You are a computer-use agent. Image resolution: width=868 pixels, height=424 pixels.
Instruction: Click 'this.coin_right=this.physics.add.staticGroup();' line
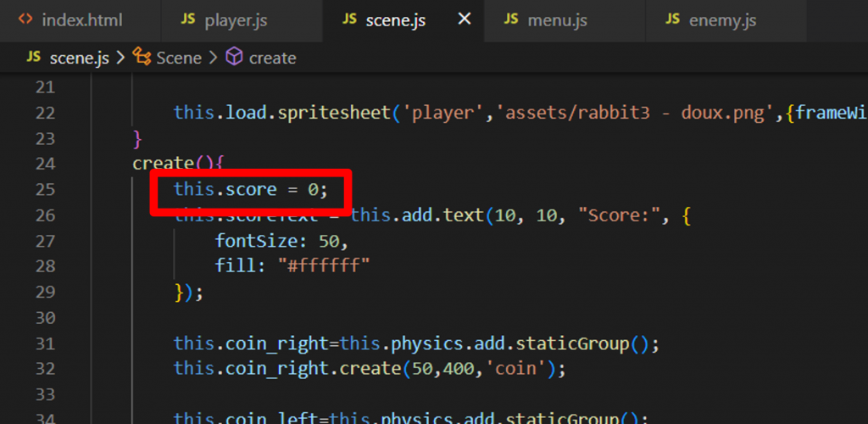[x=417, y=343]
